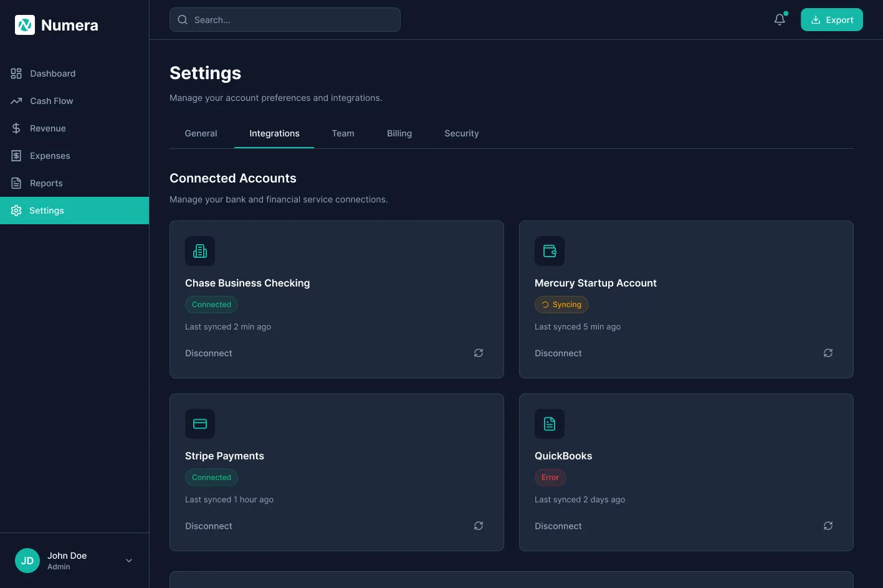This screenshot has height=588, width=883.
Task: Click the "Last synced 2 days ago" text
Action: pyautogui.click(x=580, y=500)
